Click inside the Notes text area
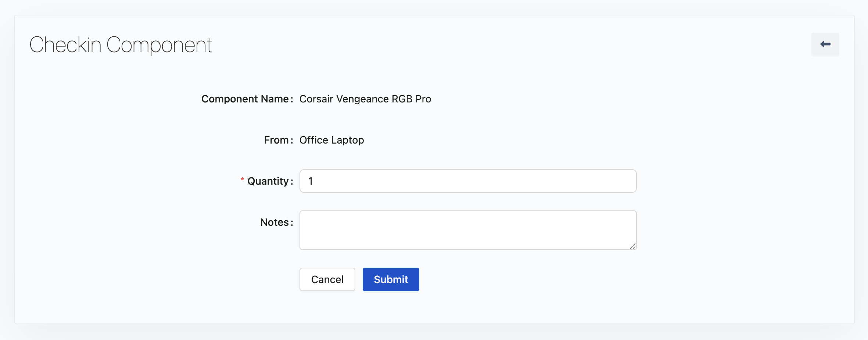This screenshot has height=340, width=868. tap(467, 230)
